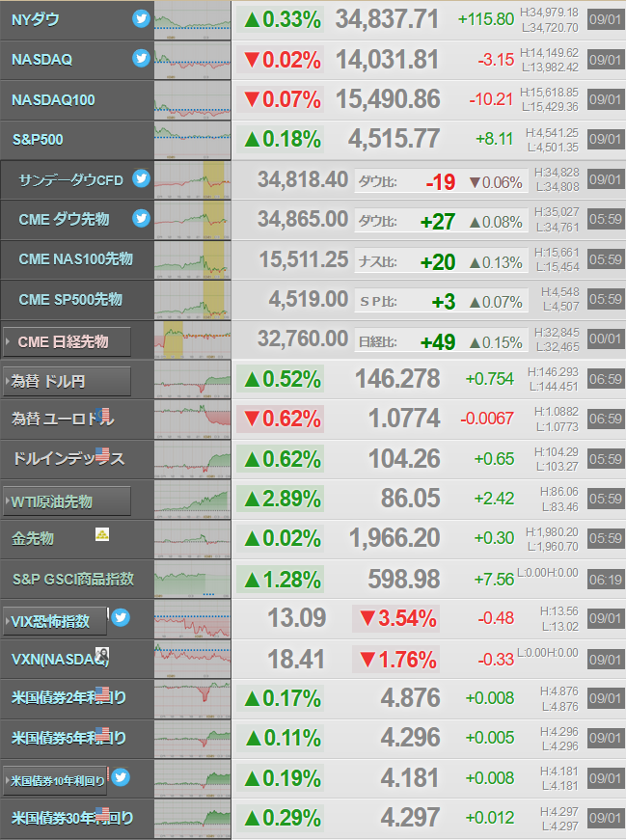
Task: Click the ユーロドル rate 1.0774
Action: tap(405, 419)
